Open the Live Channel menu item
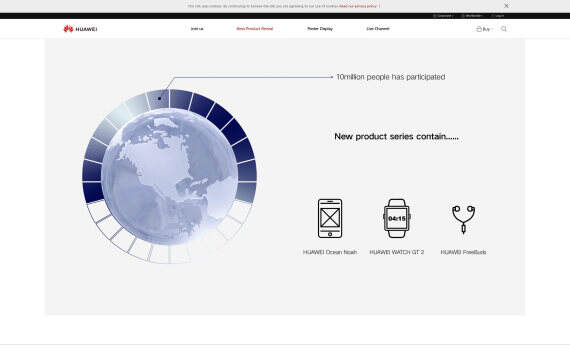 (378, 29)
